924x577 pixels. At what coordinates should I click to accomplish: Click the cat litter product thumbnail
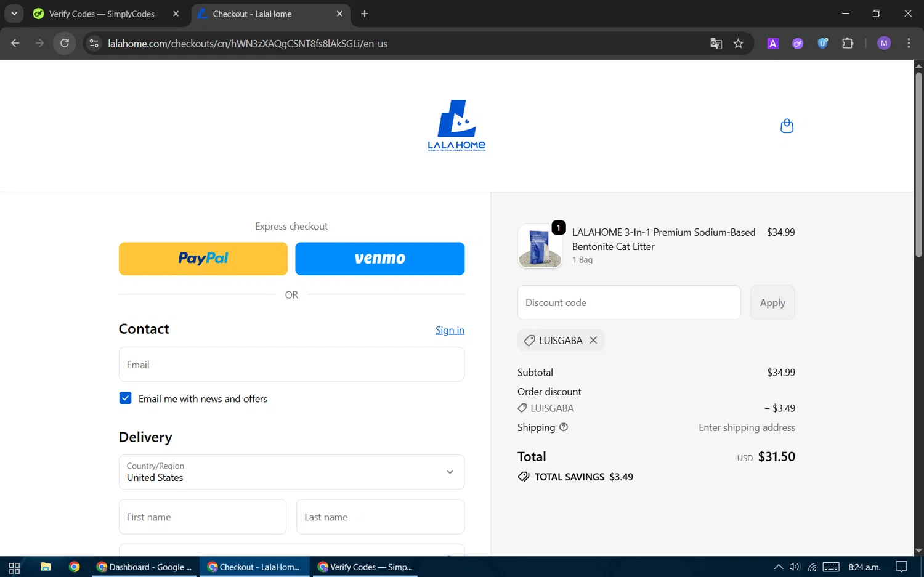click(540, 246)
